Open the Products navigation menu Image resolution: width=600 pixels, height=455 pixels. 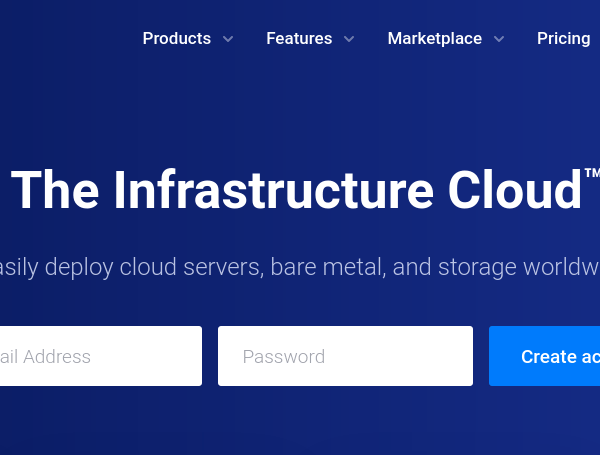[177, 38]
